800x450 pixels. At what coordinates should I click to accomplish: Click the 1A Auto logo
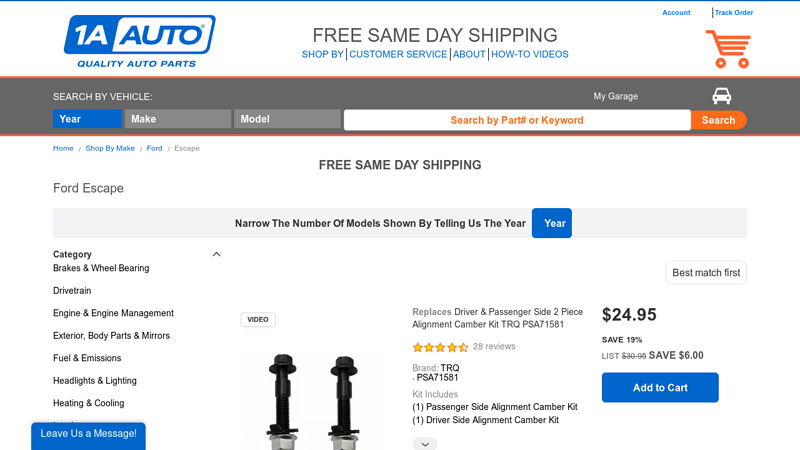coord(139,42)
